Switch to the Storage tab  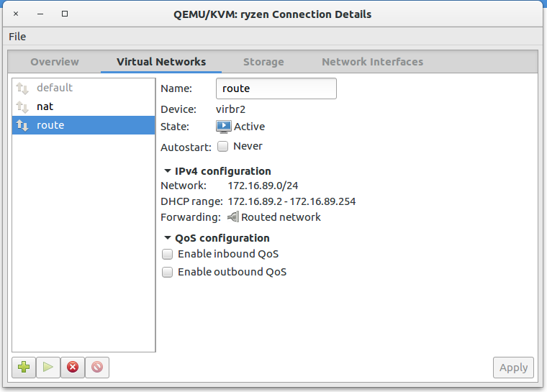(x=263, y=62)
